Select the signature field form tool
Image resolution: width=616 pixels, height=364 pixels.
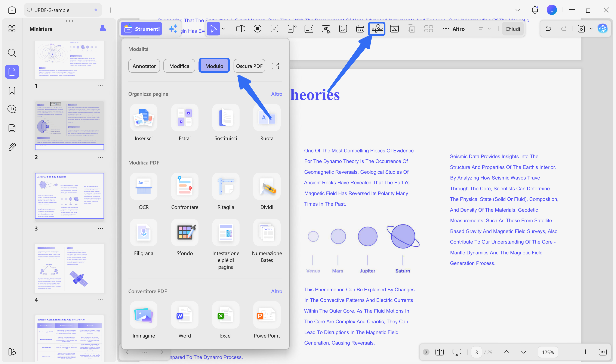377,29
